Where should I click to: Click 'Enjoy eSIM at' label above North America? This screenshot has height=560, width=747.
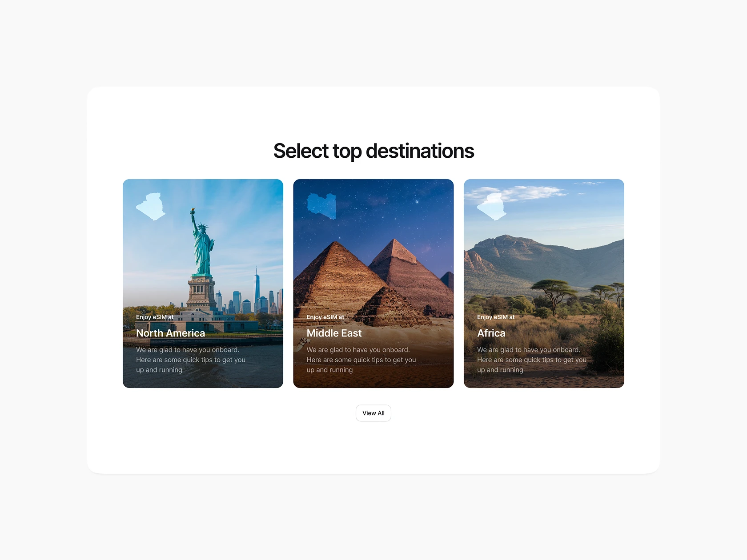click(155, 317)
